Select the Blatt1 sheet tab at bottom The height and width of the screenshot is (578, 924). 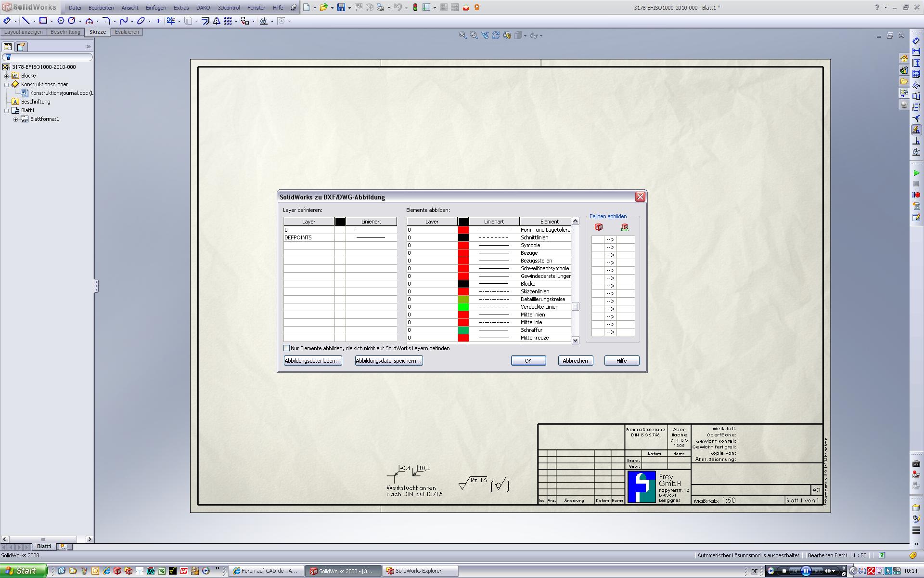tap(44, 546)
